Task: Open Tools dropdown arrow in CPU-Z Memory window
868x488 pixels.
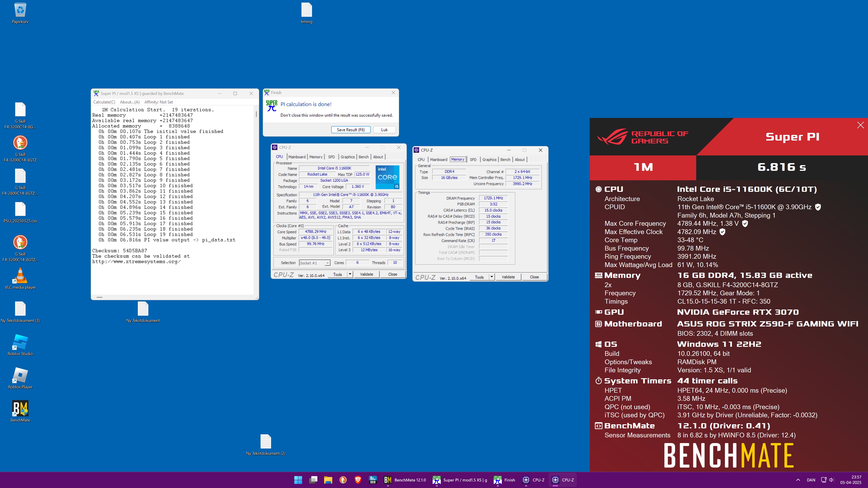Action: click(x=492, y=277)
